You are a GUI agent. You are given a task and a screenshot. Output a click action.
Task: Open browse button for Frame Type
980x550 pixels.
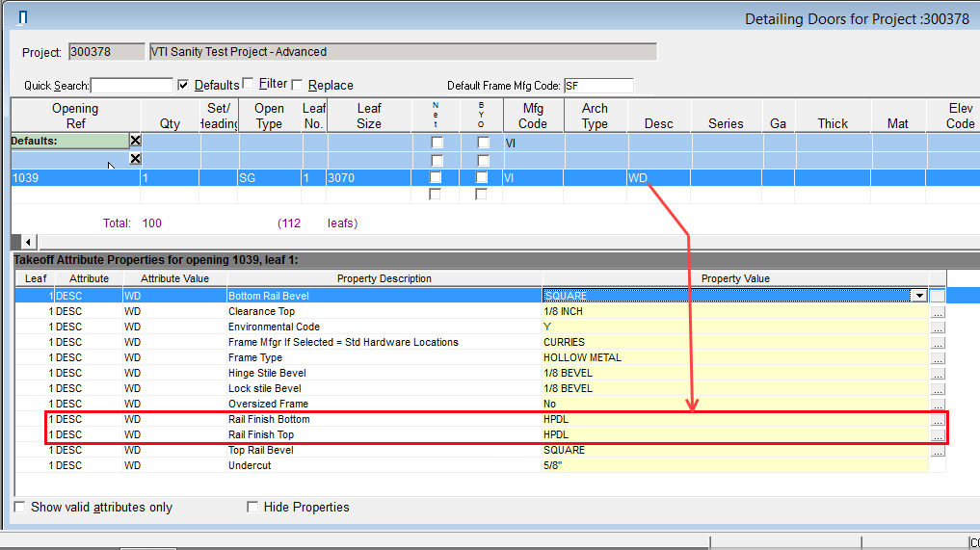point(938,358)
